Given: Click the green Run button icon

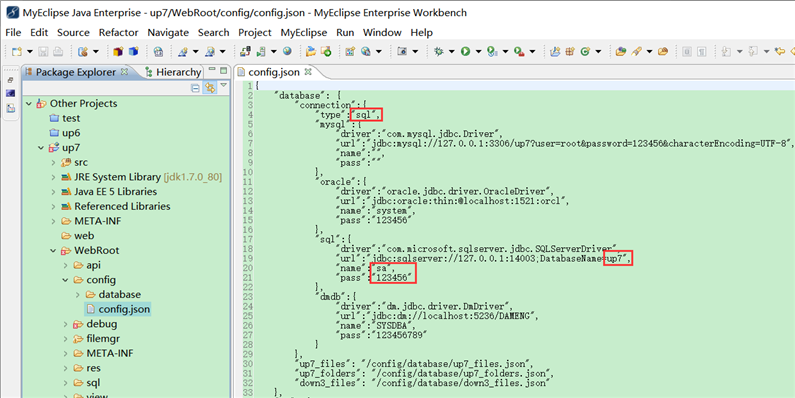Looking at the screenshot, I should [x=465, y=51].
